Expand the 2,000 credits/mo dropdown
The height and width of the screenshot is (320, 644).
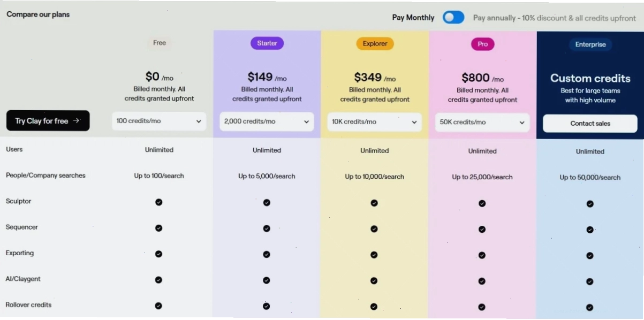pos(267,121)
